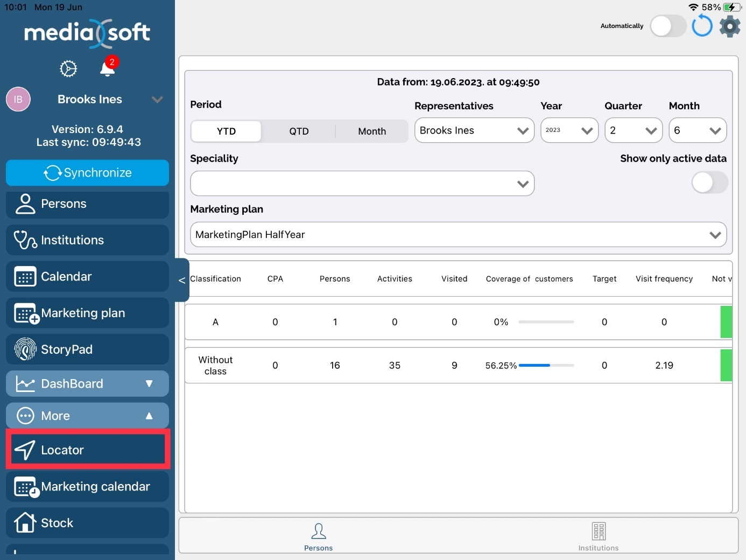Switch to the Institutions bottom tab
This screenshot has width=746, height=560.
[x=598, y=536]
